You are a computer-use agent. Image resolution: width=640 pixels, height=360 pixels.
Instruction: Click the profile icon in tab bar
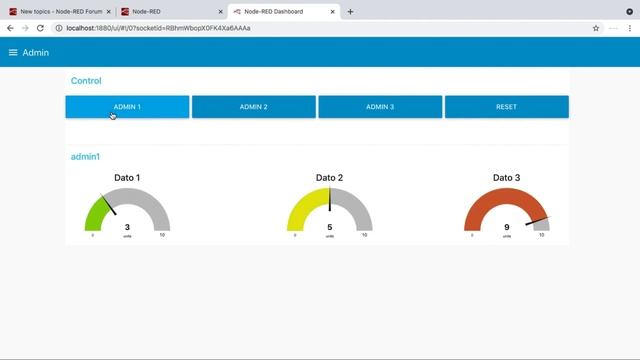tap(629, 12)
